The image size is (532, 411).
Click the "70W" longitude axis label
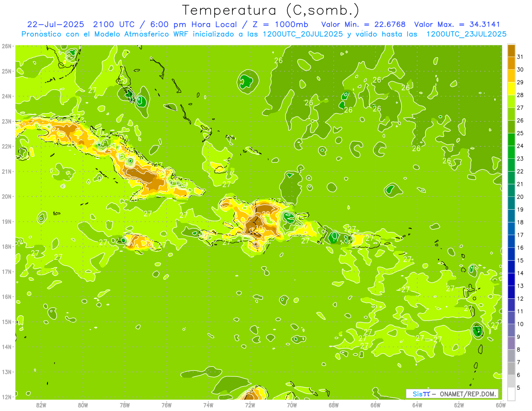[292, 405]
